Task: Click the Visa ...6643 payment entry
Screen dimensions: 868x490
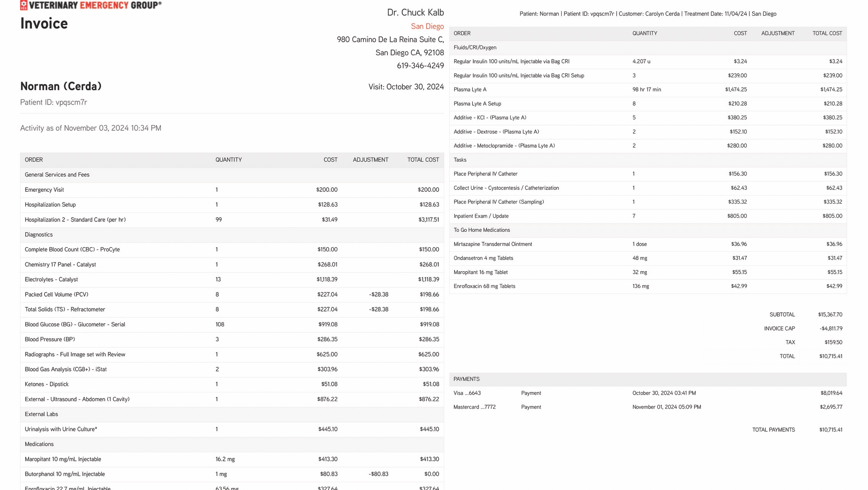Action: pyautogui.click(x=467, y=393)
